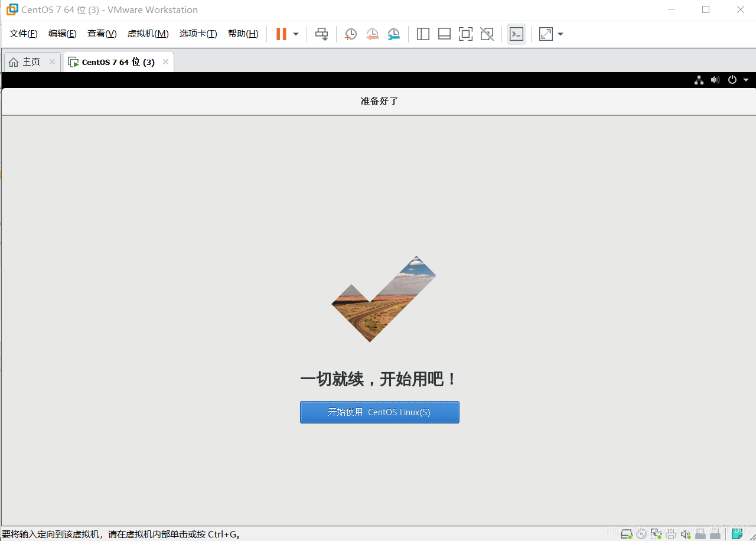Toggle the library sidebar panel view
Image resolution: width=756 pixels, height=541 pixels.
click(423, 34)
